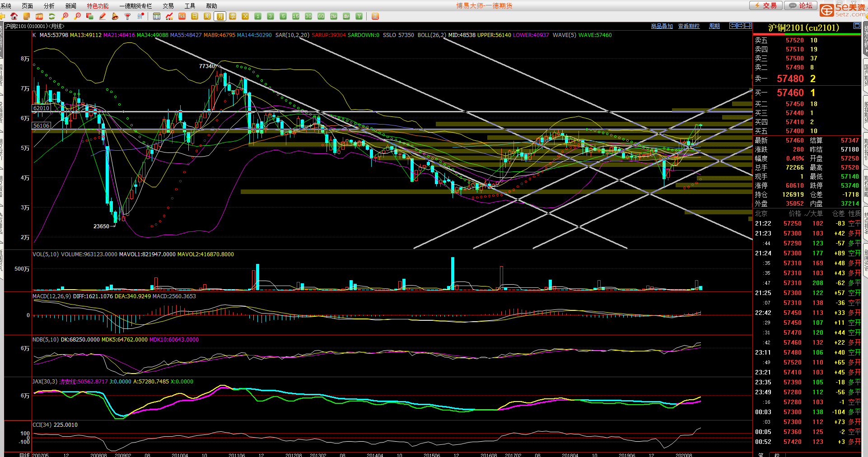This screenshot has height=457, width=868.
Task: Click the previous contract left-arrow icon
Action: (x=733, y=26)
